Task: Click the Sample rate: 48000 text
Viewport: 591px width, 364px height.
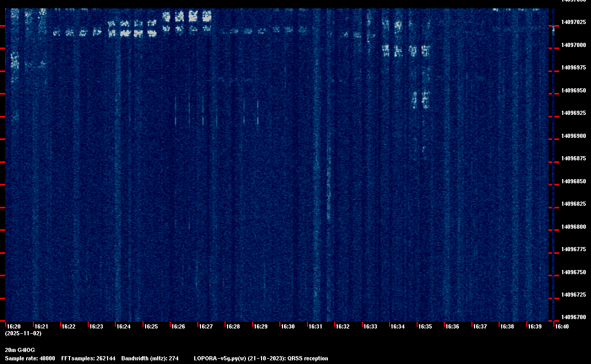Action: [x=30, y=358]
